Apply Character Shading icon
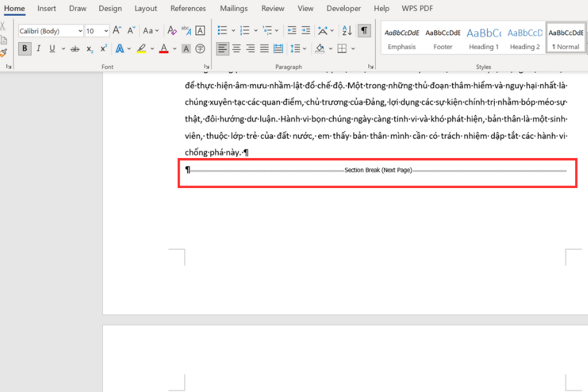588x392 pixels. (186, 48)
